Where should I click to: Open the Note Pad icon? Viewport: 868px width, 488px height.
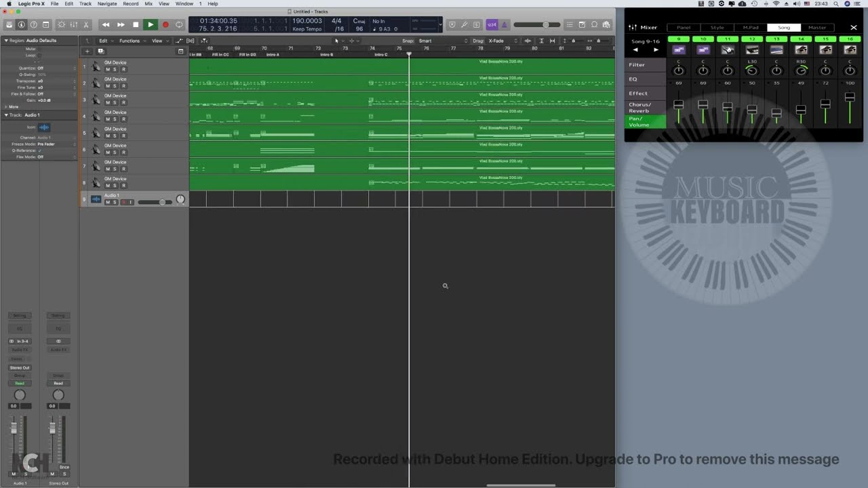[x=582, y=25]
